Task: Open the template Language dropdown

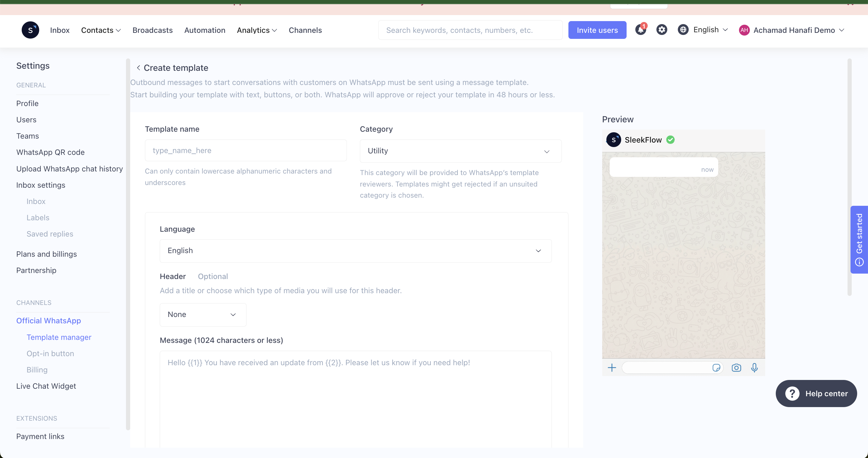Action: (x=356, y=251)
